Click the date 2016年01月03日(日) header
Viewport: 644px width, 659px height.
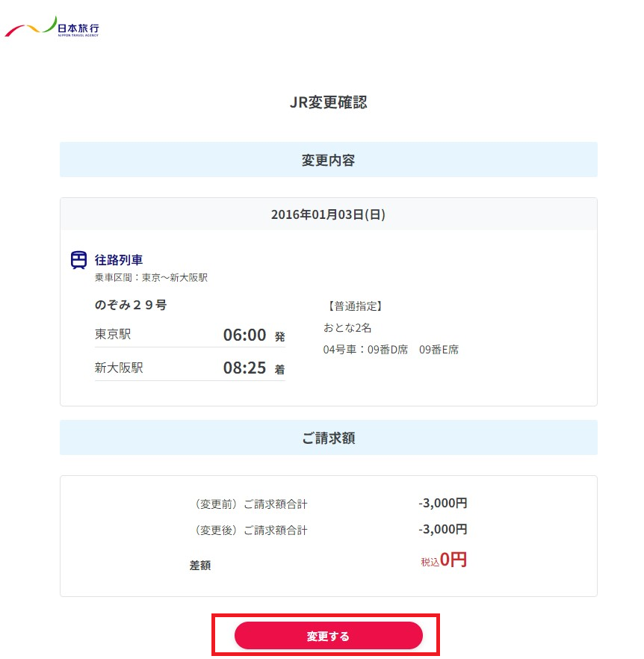(x=328, y=214)
